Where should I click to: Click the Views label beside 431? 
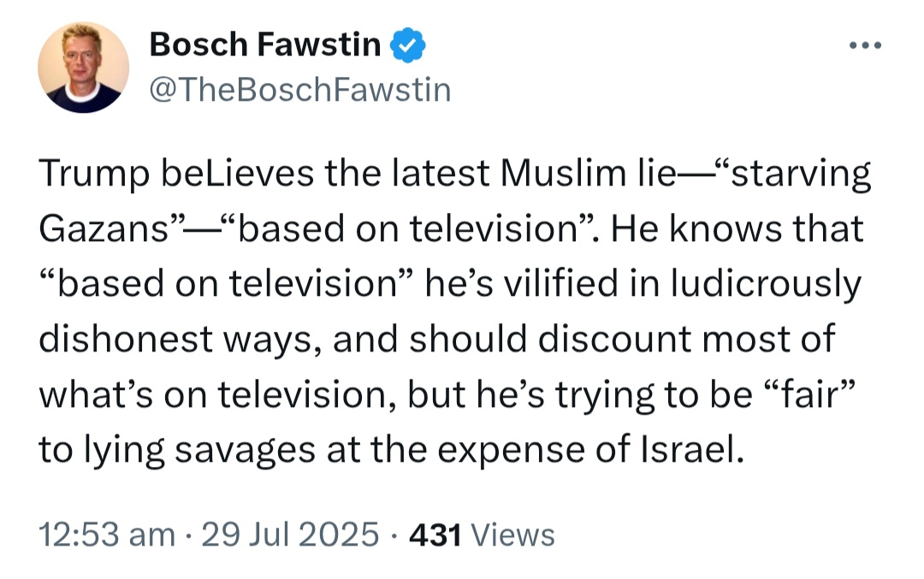513,535
